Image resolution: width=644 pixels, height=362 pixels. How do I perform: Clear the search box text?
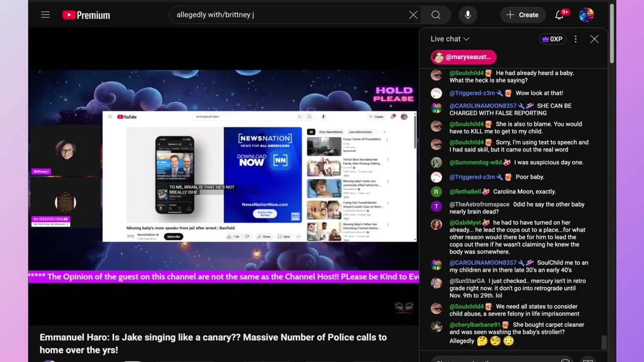pos(413,15)
